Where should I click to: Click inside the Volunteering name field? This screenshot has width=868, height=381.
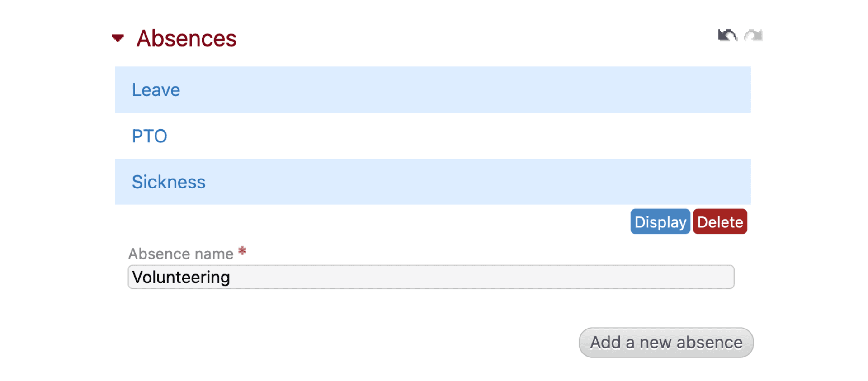[429, 277]
